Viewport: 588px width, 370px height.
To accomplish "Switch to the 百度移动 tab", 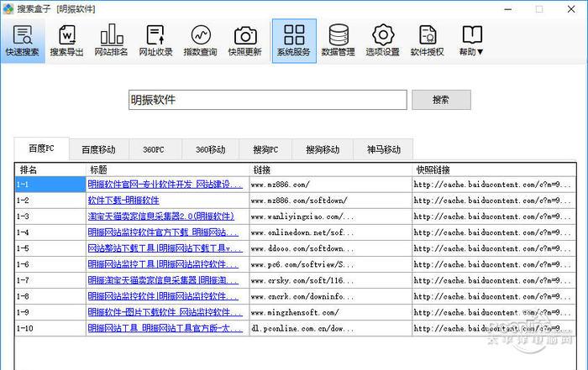I will [98, 149].
